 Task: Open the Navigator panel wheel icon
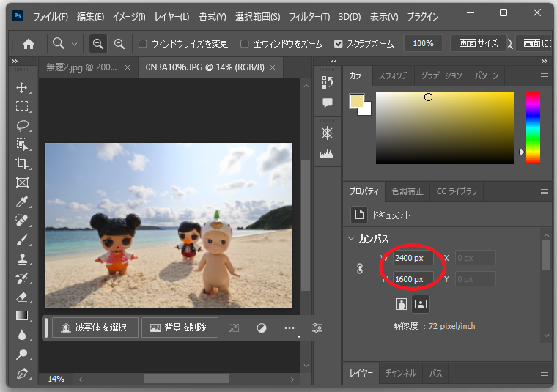click(x=327, y=133)
